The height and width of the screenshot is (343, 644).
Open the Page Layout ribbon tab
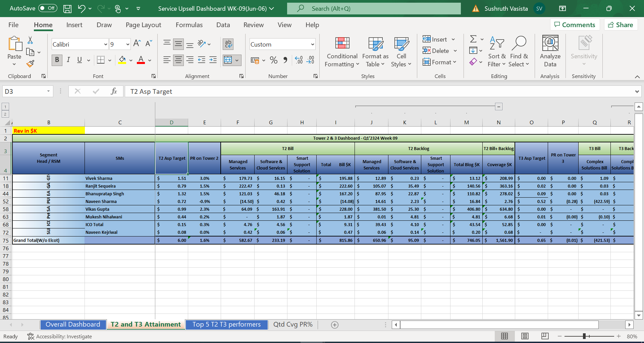[143, 25]
